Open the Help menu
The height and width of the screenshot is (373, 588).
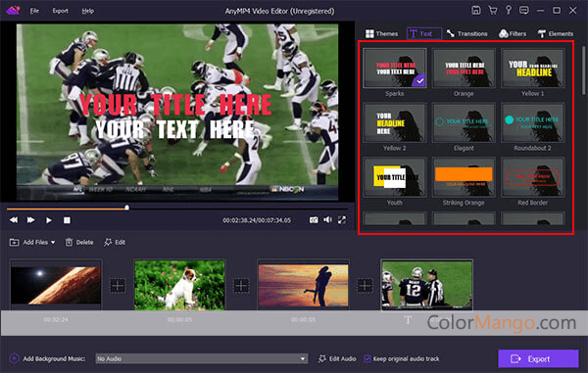pyautogui.click(x=88, y=11)
